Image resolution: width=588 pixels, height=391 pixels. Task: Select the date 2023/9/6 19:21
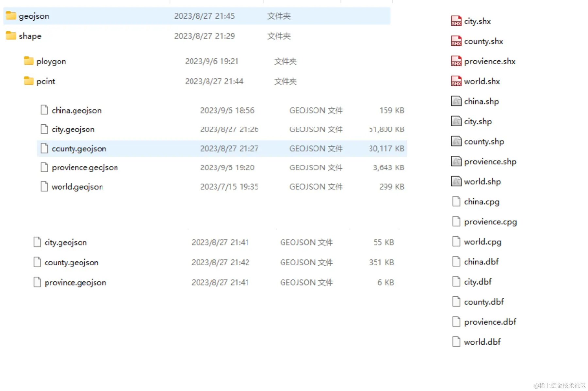[212, 61]
